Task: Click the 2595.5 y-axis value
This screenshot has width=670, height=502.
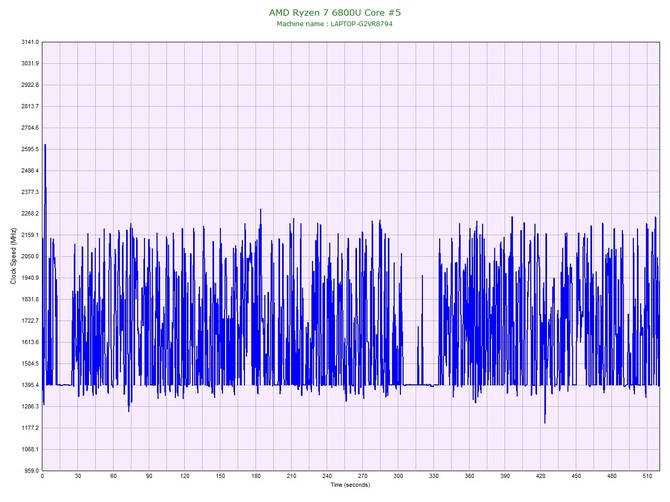Action: point(30,149)
